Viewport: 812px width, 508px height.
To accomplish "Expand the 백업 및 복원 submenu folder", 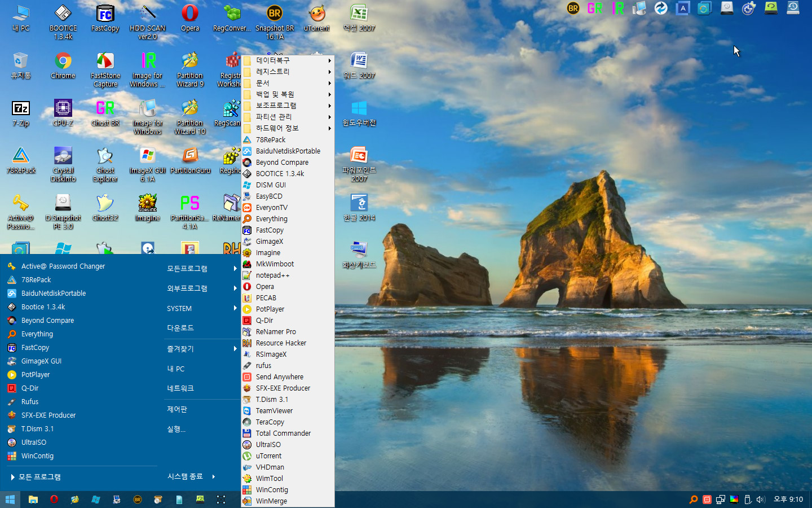I will click(288, 94).
